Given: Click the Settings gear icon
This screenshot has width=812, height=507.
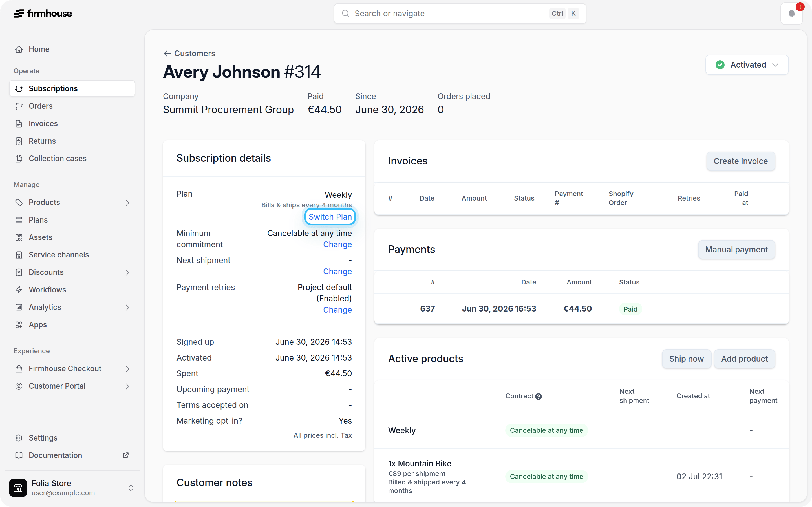Looking at the screenshot, I should point(19,438).
